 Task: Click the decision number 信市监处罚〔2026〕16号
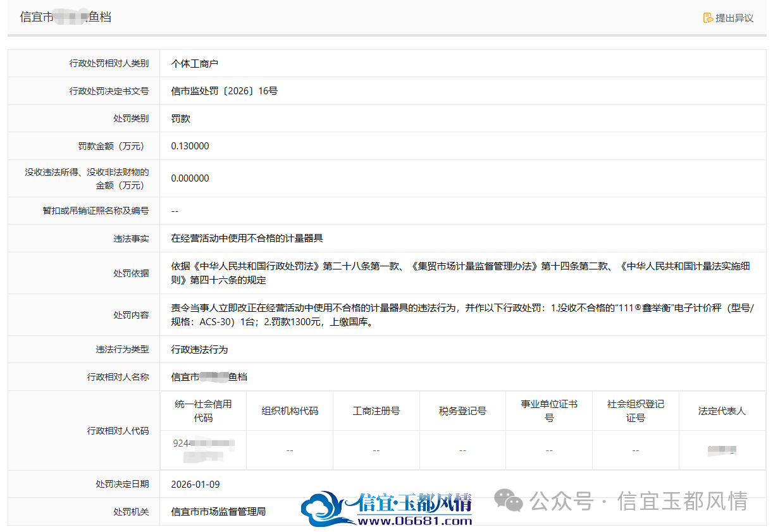click(224, 91)
